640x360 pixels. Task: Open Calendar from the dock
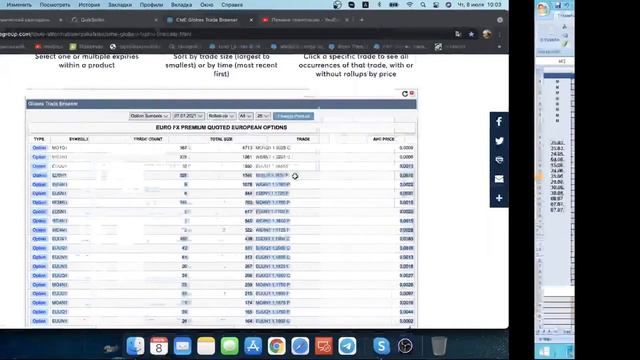(x=159, y=346)
